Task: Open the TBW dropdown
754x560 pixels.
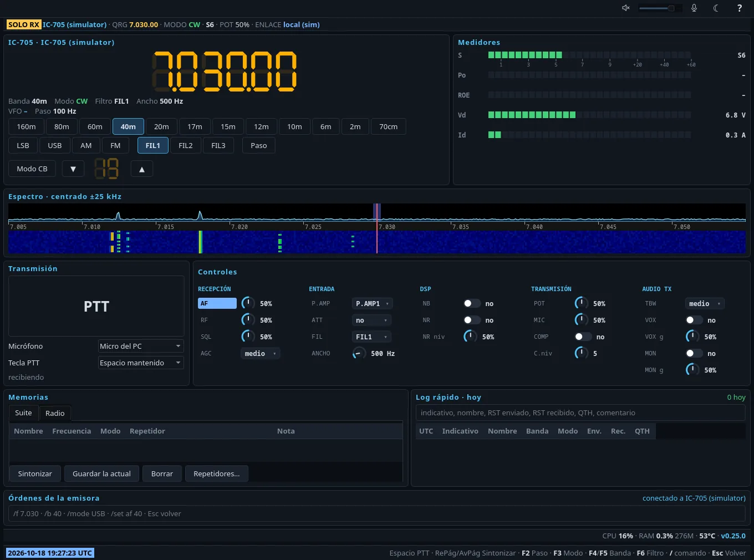Action: [705, 303]
